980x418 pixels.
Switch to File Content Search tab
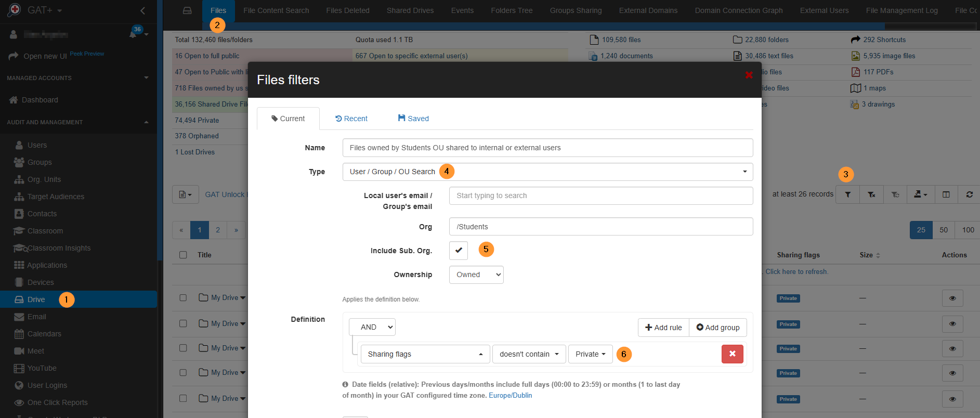[276, 10]
